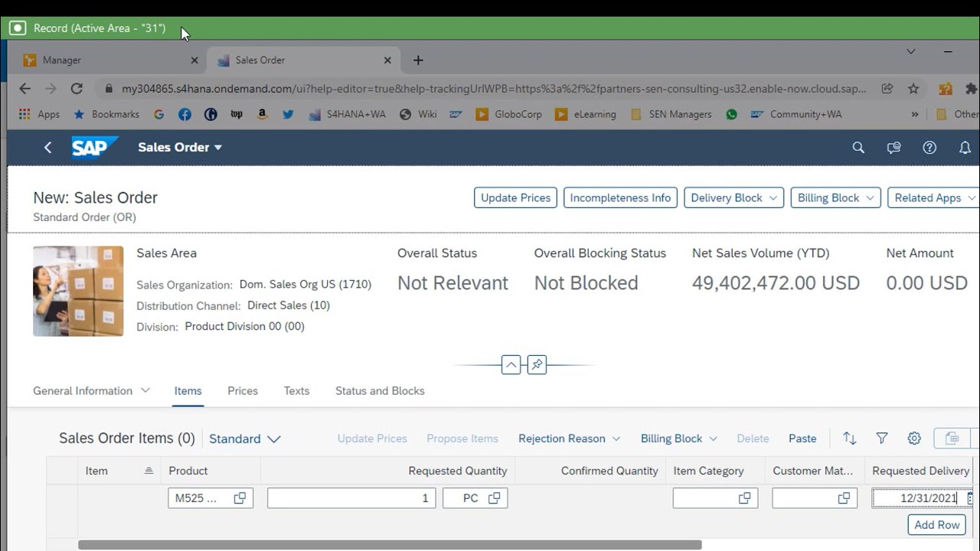The width and height of the screenshot is (980, 551).
Task: Open the Delivery Block dropdown
Action: (x=733, y=197)
